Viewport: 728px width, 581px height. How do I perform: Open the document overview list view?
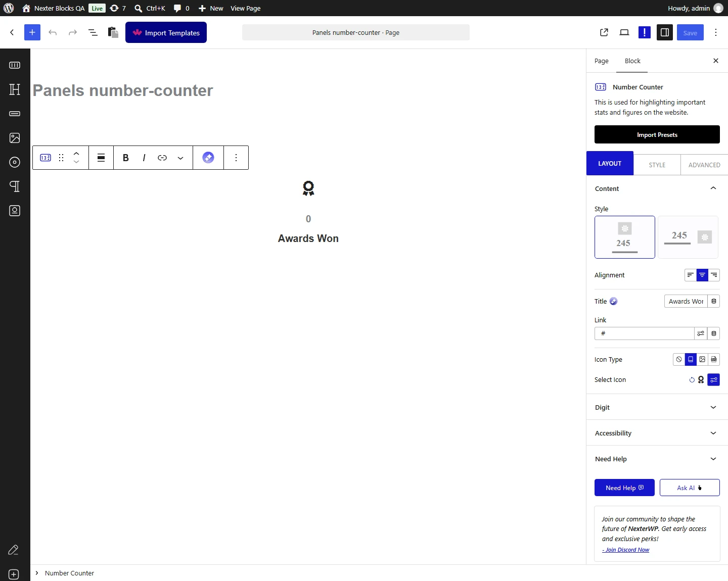pyautogui.click(x=93, y=32)
